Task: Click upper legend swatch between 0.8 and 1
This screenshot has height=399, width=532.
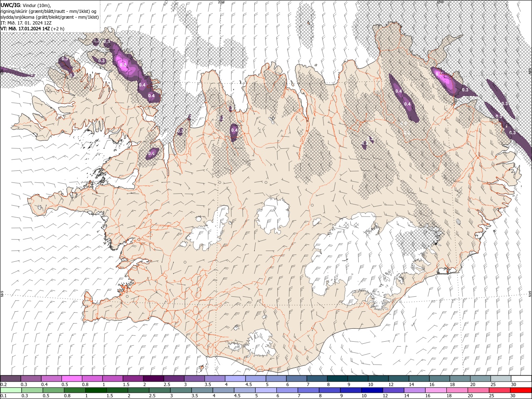Action: [92, 379]
